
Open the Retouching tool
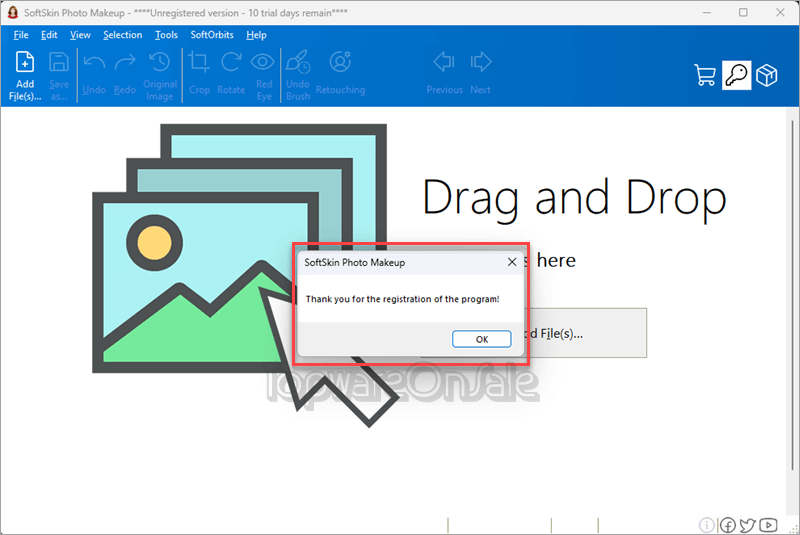pos(340,73)
